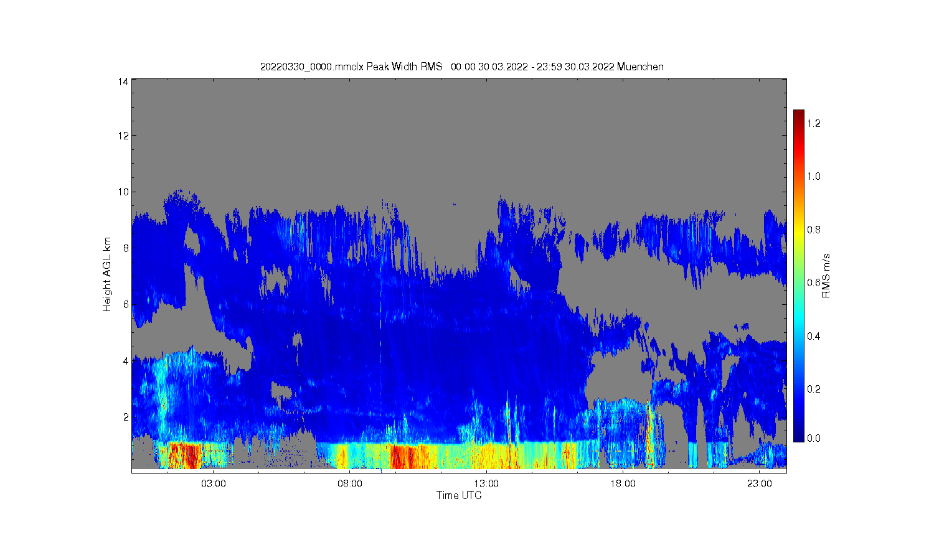
Task: Click the colorbar label '0.8'
Action: 814,230
